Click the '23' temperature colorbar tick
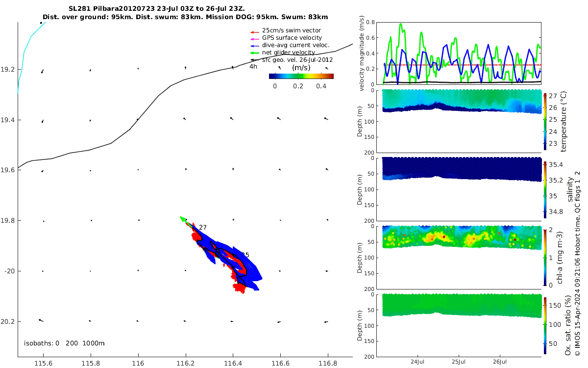The height and width of the screenshot is (368, 588). coord(553,144)
